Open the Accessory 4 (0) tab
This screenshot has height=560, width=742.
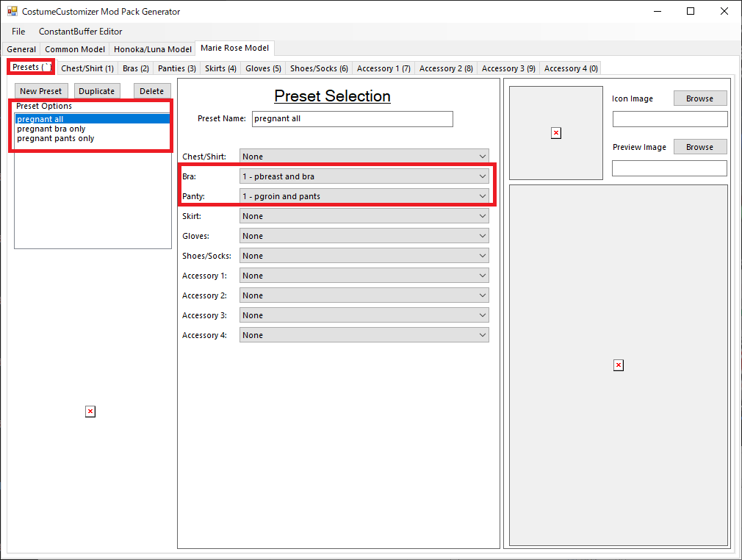(571, 68)
